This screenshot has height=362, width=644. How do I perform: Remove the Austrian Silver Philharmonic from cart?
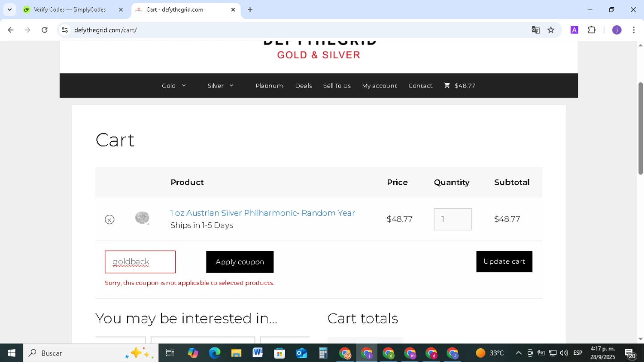[109, 219]
